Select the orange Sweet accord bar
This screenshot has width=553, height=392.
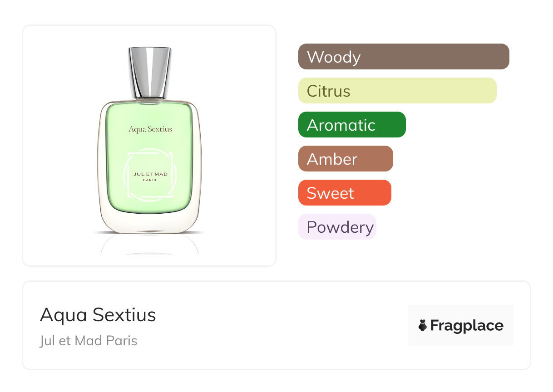pos(345,193)
